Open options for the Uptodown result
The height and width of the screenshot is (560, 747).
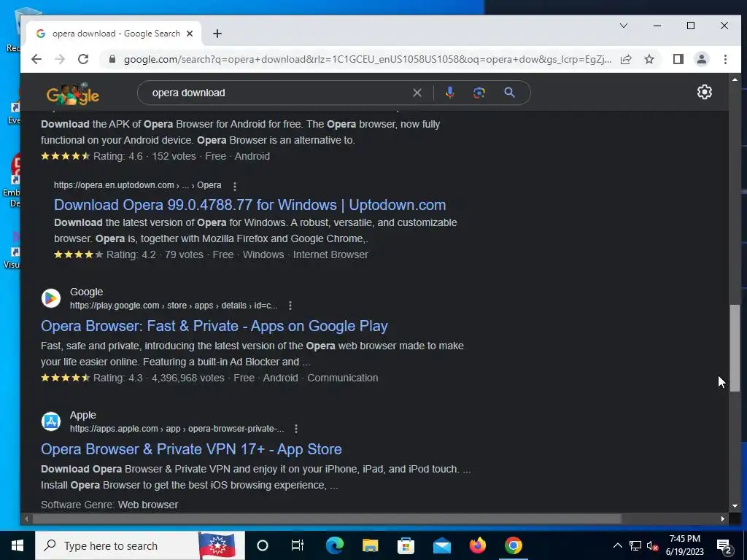234,186
